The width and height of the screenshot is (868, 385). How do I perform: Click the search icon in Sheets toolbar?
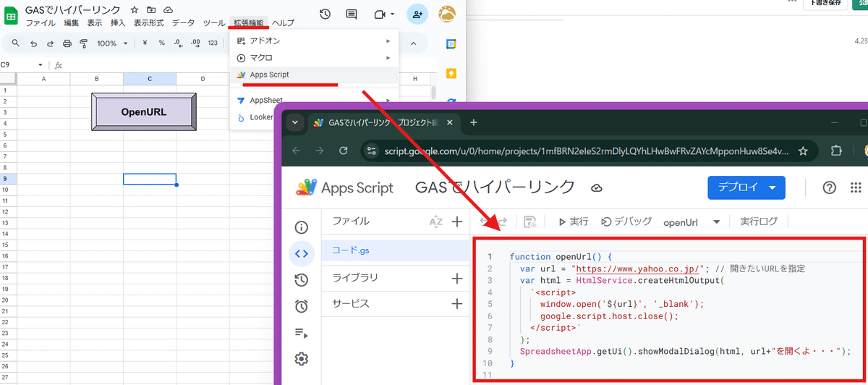(15, 43)
